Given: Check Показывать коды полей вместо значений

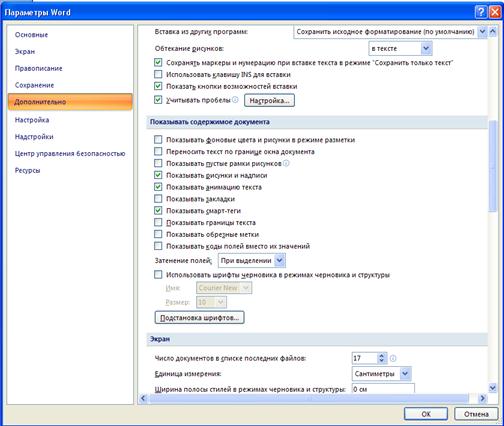Looking at the screenshot, I should point(158,246).
